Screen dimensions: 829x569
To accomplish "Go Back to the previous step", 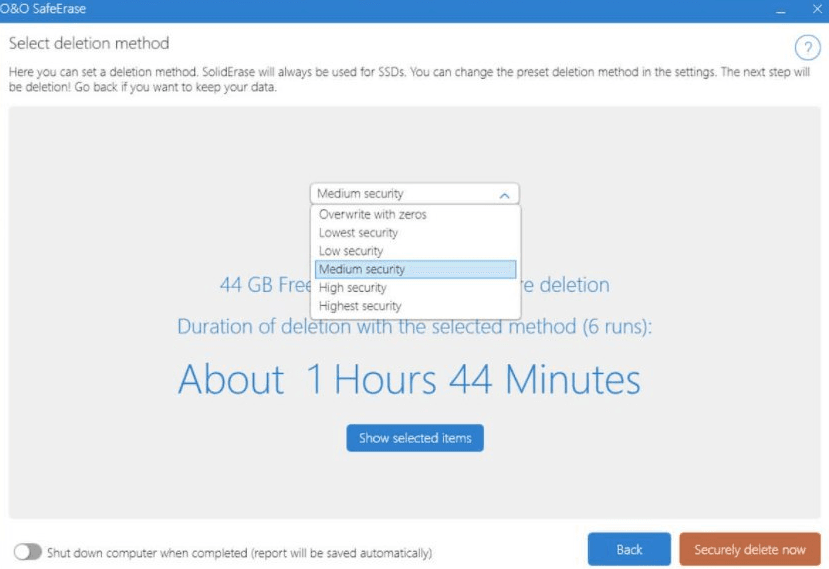I will pyautogui.click(x=629, y=549).
